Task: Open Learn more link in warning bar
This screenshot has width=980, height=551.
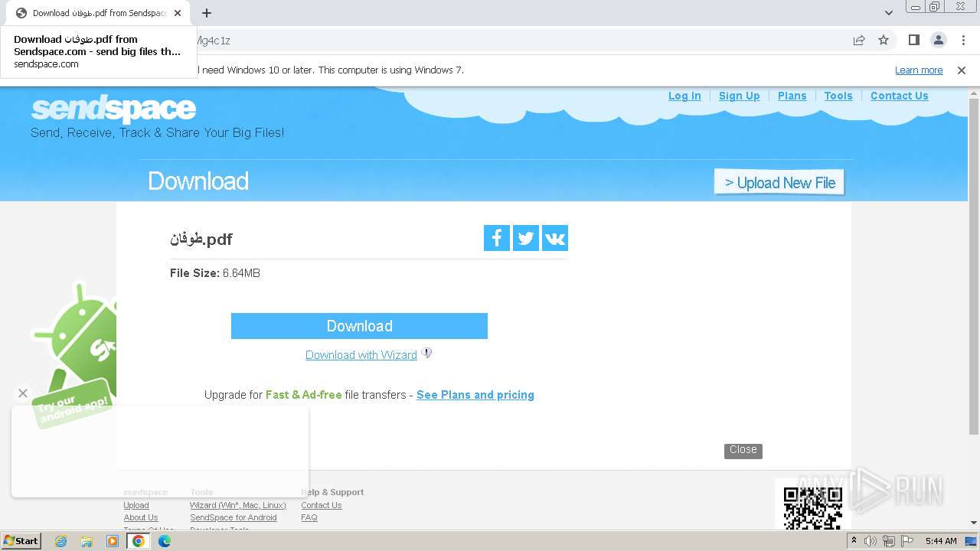Action: (x=919, y=70)
